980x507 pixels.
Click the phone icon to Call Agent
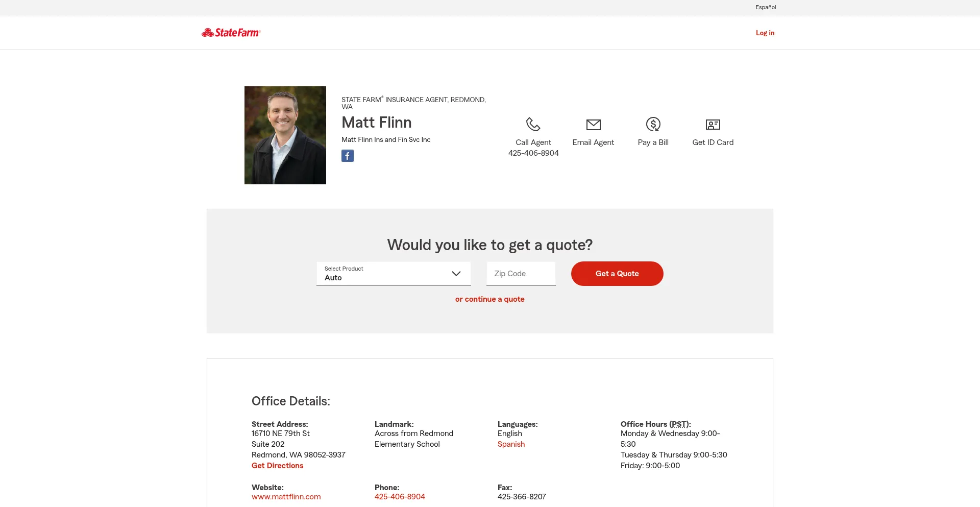[x=533, y=124]
